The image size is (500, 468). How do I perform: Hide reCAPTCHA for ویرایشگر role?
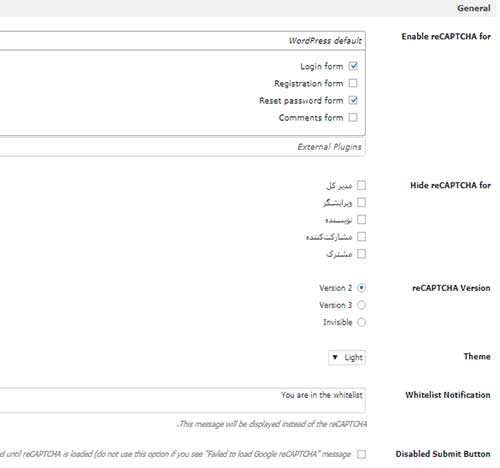[x=361, y=203]
